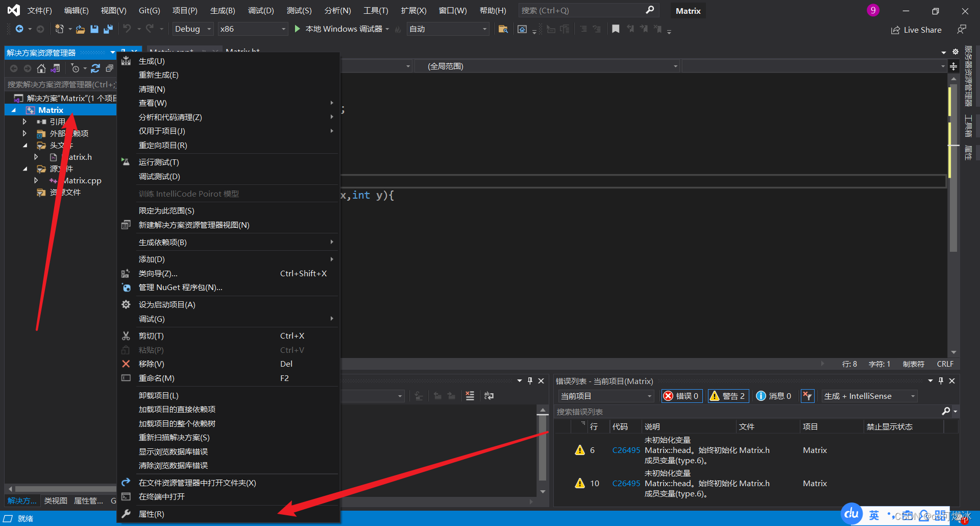Close the error list panel
This screenshot has height=526, width=980.
(x=952, y=381)
